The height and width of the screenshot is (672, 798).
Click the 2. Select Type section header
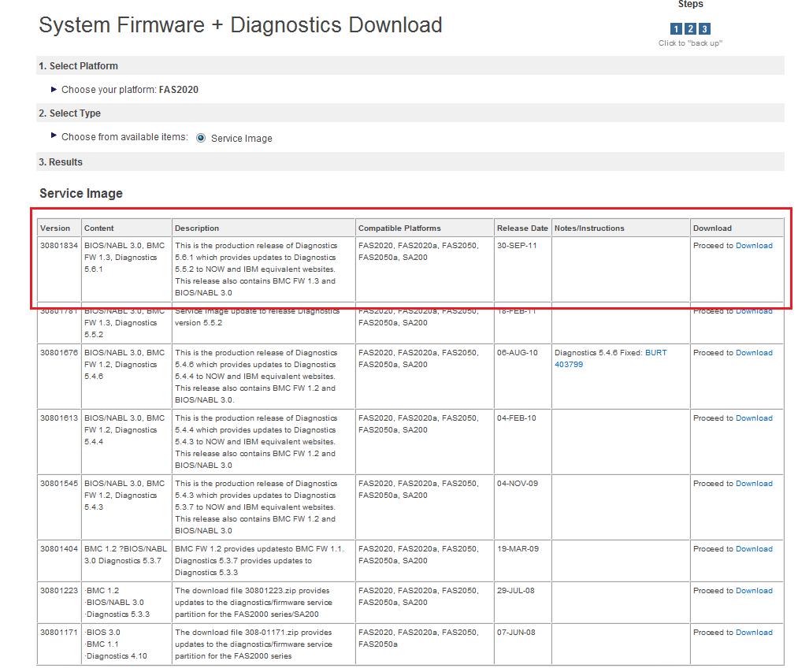tap(69, 113)
